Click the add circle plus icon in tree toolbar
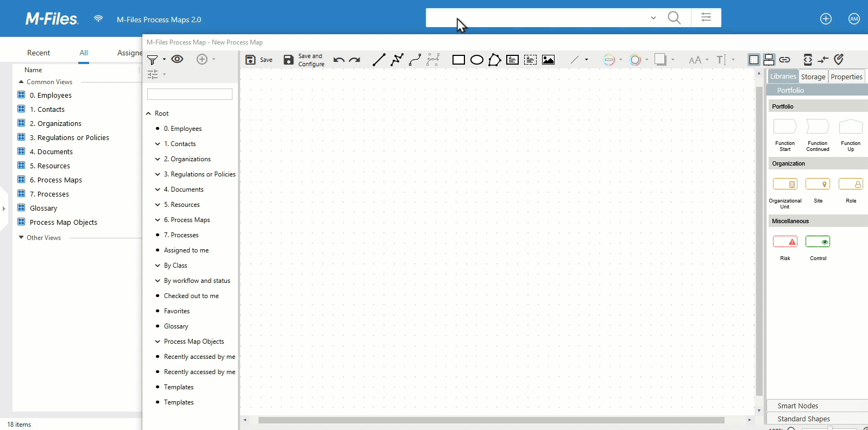The height and width of the screenshot is (430, 868). tap(202, 59)
